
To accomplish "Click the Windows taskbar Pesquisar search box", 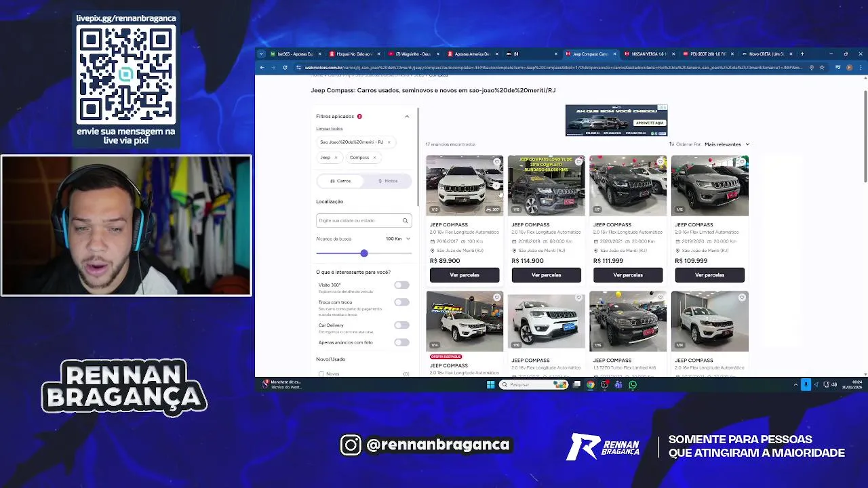I will (534, 384).
